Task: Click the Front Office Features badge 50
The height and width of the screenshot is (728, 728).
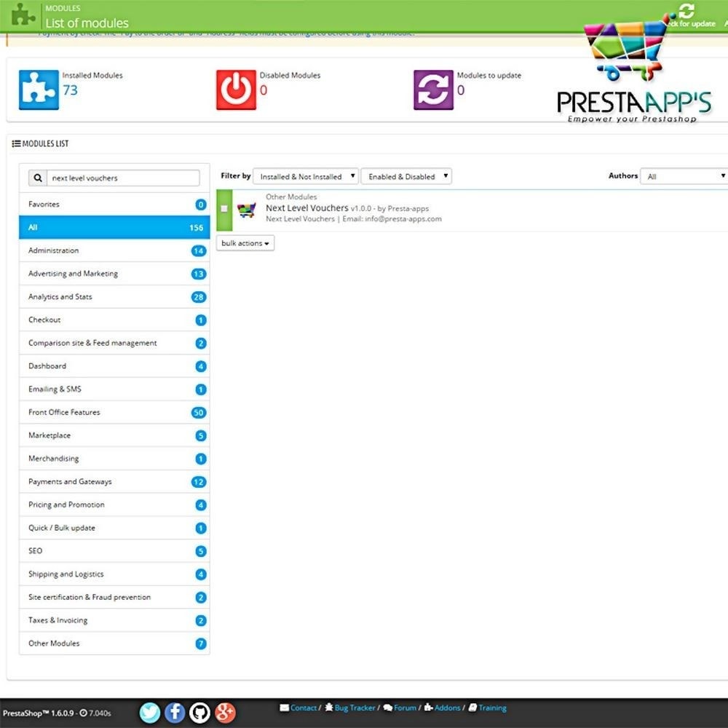Action: tap(199, 413)
